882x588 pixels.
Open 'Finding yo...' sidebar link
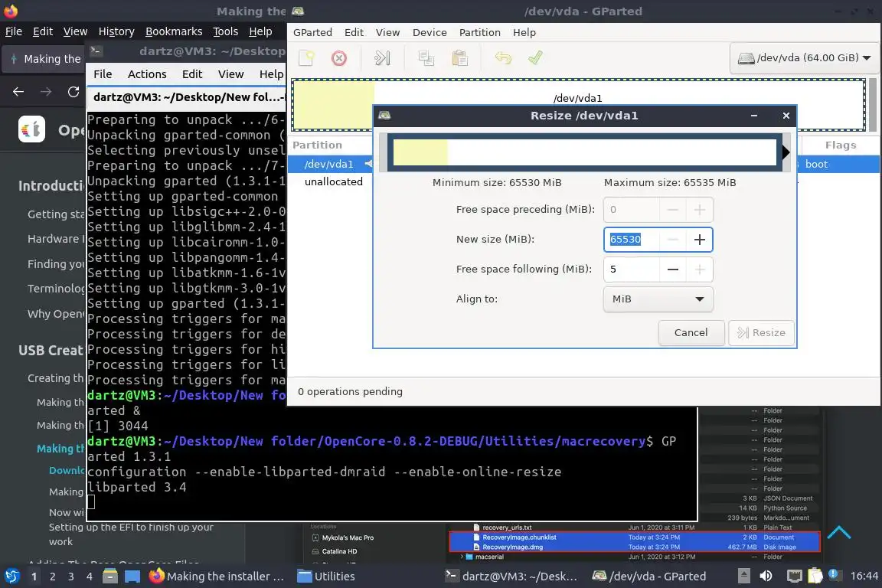(x=55, y=264)
